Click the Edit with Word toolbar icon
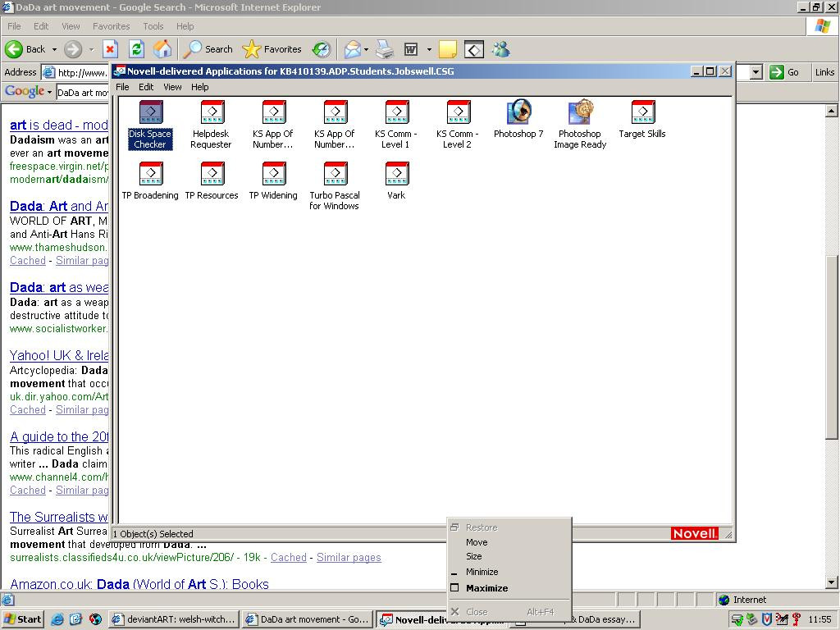Viewport: 840px width, 630px height. pyautogui.click(x=411, y=50)
